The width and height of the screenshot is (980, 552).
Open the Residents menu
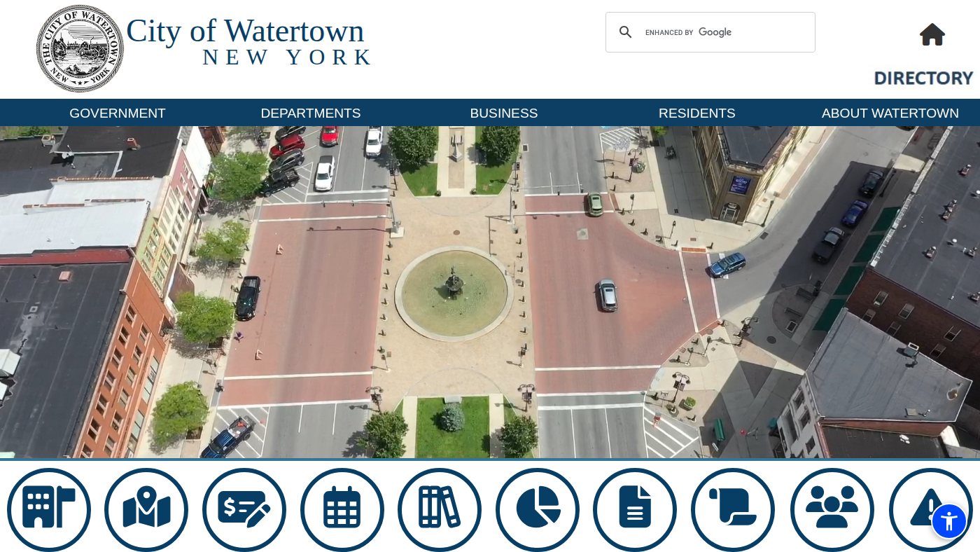[x=697, y=113]
